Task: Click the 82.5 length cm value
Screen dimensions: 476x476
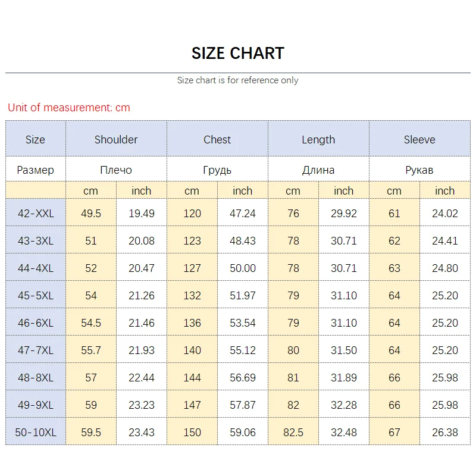Action: (293, 433)
